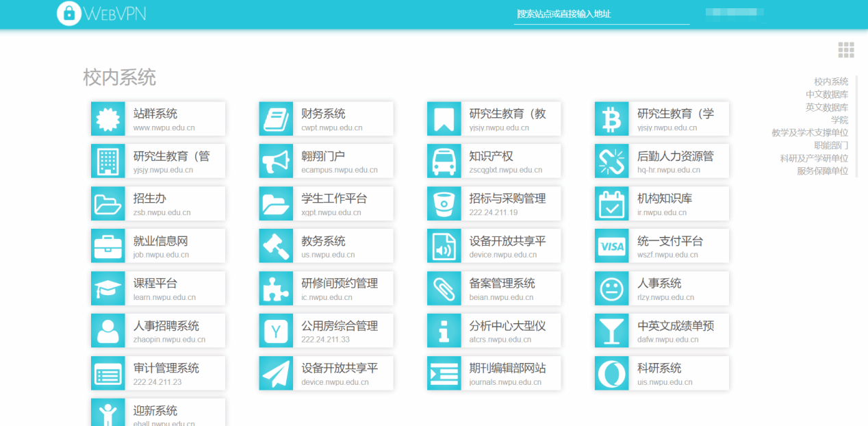868x426 pixels.
Task: Click the URL text zhaopin.nwpu.edu.cn
Action: pyautogui.click(x=169, y=340)
